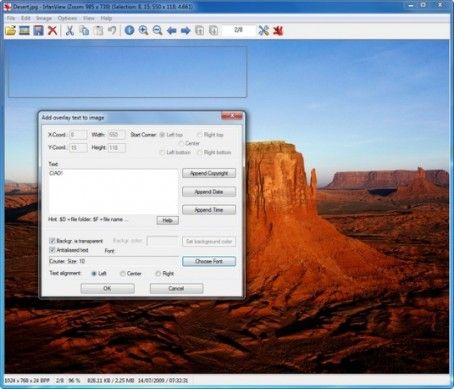Select Right text alignment radio

pyautogui.click(x=158, y=273)
